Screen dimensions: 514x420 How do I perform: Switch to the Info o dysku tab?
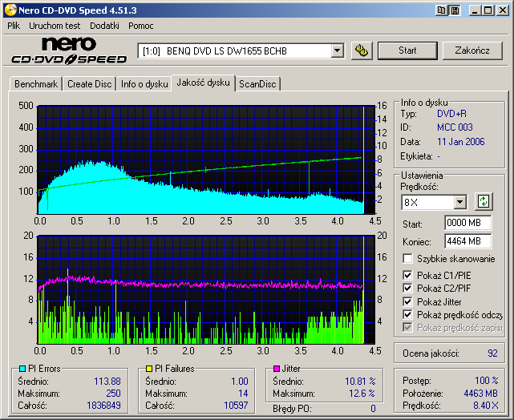click(x=144, y=84)
